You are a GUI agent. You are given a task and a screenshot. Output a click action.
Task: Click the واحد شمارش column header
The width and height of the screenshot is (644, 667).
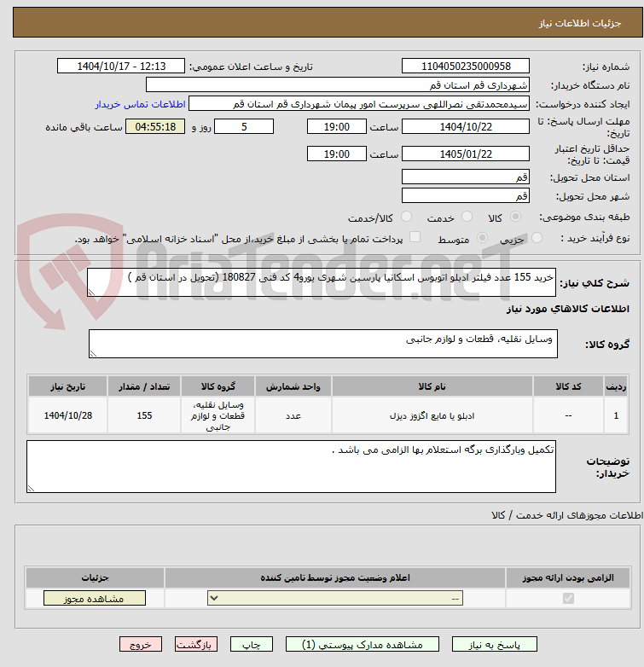point(293,386)
